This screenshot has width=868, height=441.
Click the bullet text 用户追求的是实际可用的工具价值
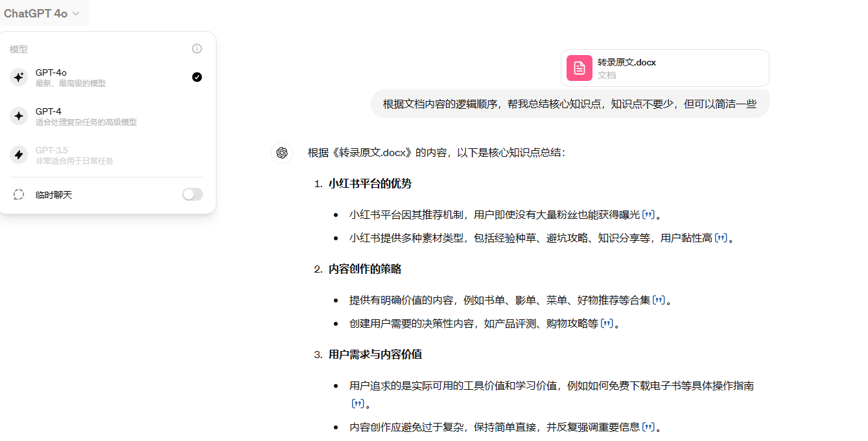(x=552, y=385)
